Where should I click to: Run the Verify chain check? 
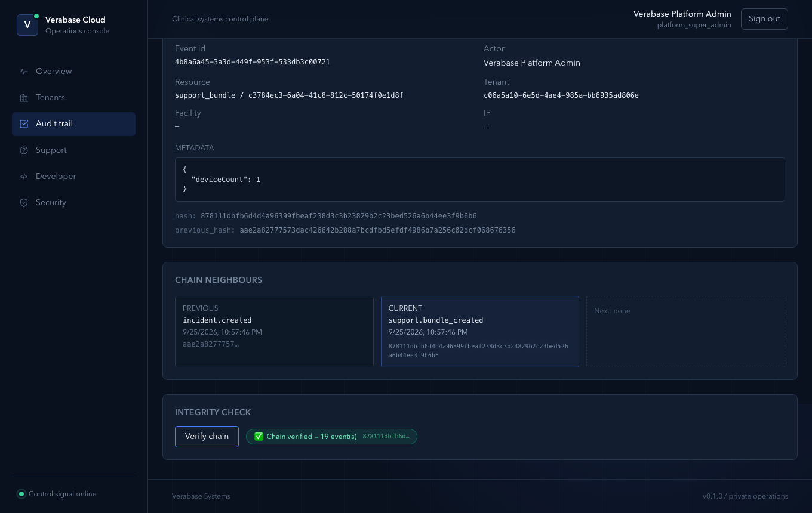coord(207,437)
